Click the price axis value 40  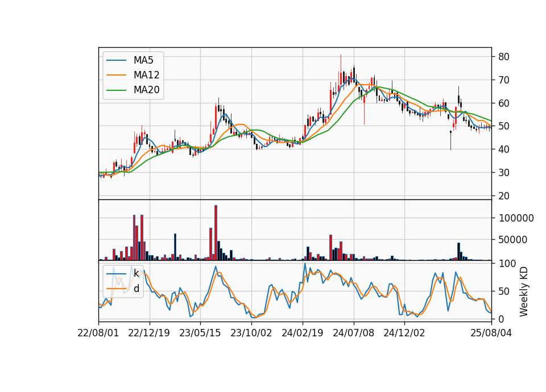pos(503,149)
